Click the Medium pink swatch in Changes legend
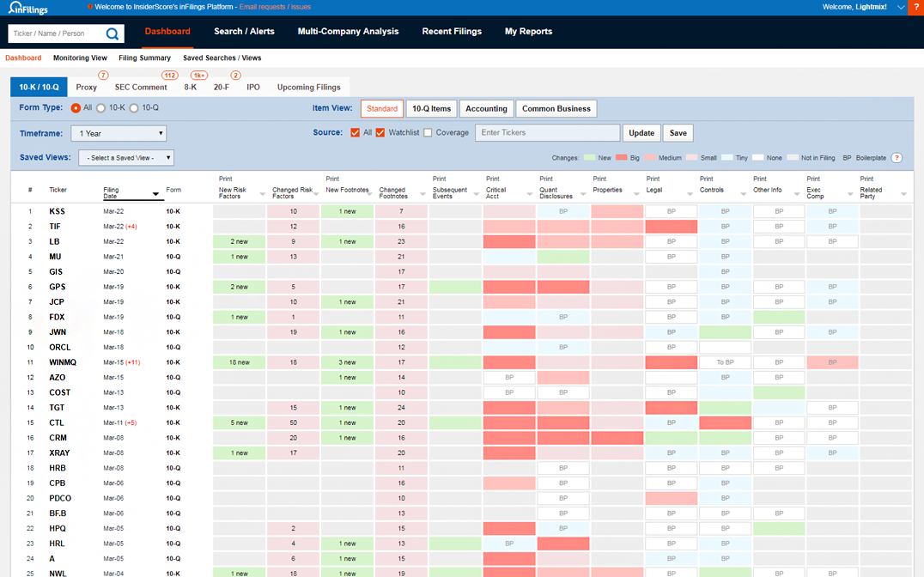This screenshot has width=924, height=577. point(650,158)
